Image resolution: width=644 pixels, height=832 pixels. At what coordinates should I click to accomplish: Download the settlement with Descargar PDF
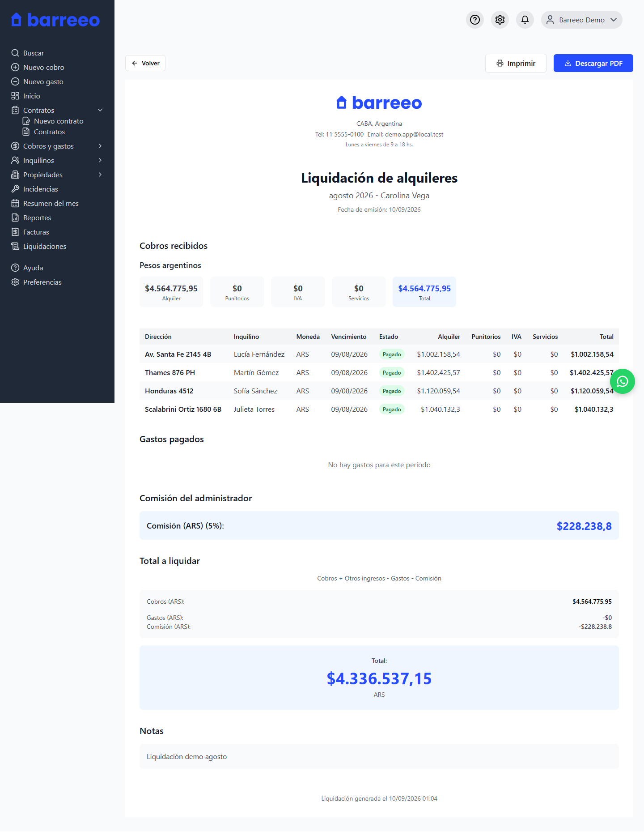pos(593,63)
